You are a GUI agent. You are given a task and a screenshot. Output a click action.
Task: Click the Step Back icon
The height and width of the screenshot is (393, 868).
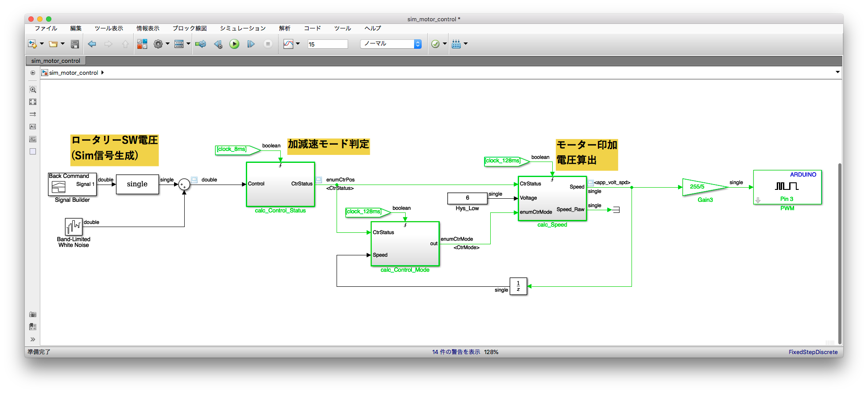click(x=218, y=44)
